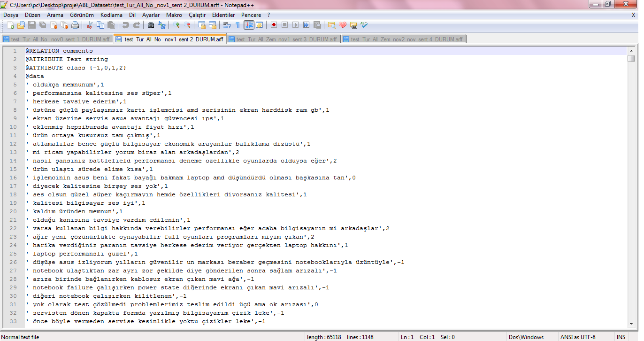Toggle show all characters pilcrow icon
Viewport: 644px width, 341px height.
click(x=238, y=25)
